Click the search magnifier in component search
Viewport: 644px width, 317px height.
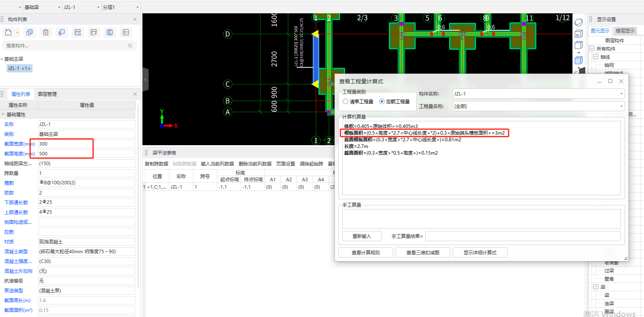[130, 46]
